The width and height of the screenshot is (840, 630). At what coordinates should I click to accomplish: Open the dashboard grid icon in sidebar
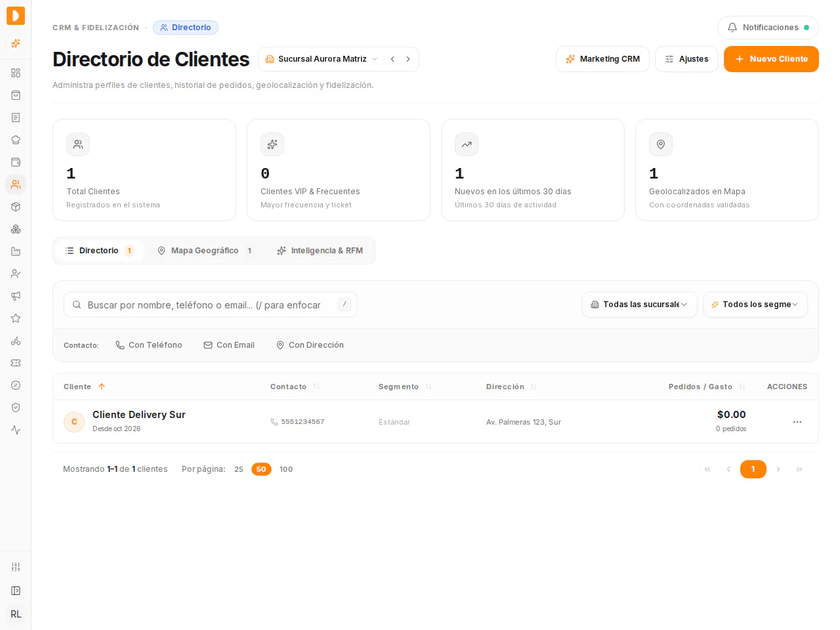pyautogui.click(x=16, y=73)
